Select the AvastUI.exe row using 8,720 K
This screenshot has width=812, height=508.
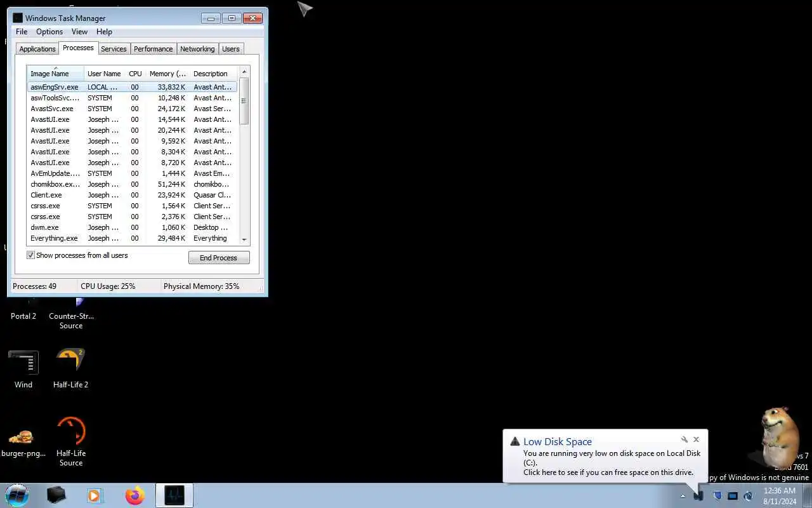click(132, 163)
